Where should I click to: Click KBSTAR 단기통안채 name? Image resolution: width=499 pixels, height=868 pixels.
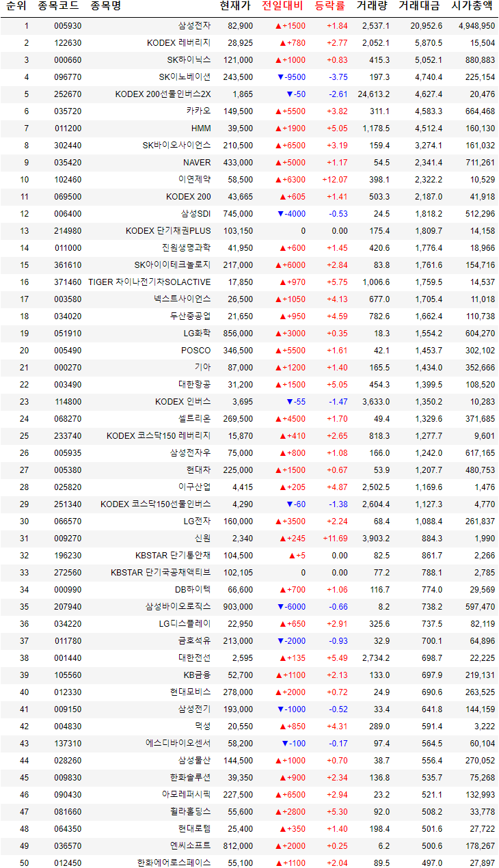173,556
